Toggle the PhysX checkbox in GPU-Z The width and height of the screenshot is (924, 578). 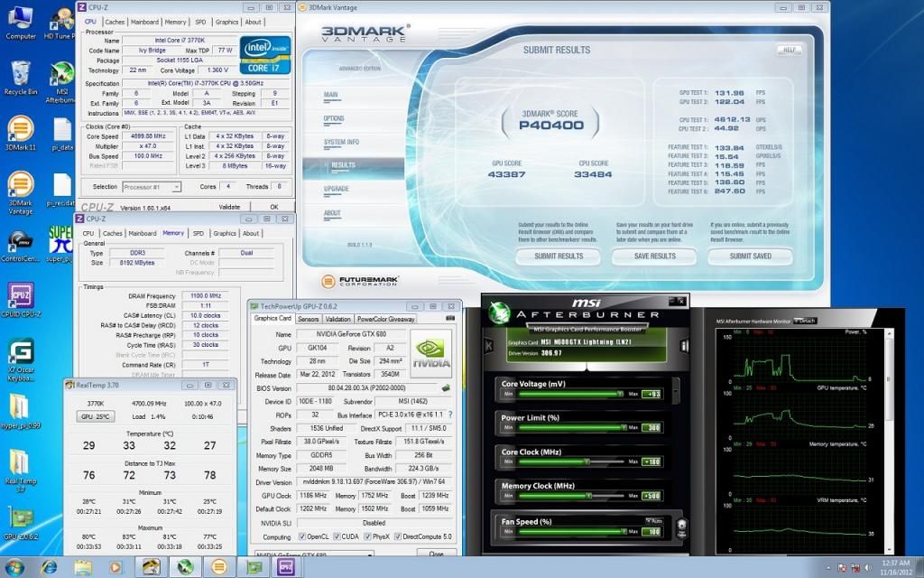click(368, 536)
